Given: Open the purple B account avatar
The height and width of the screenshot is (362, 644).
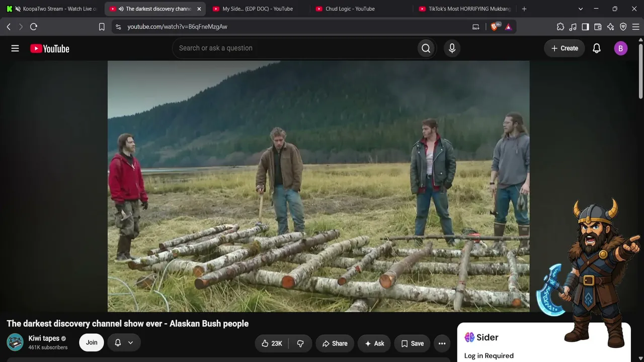Looking at the screenshot, I should coord(620,48).
